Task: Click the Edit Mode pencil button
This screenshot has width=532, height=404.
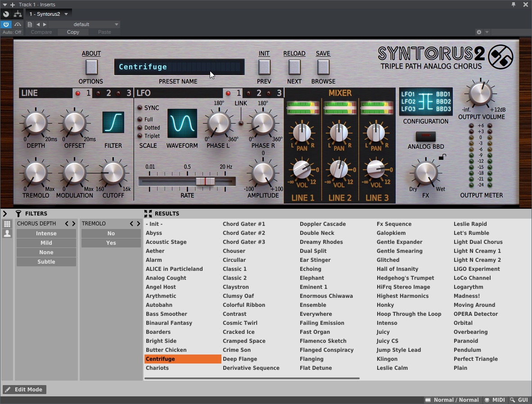Action: coord(24,390)
